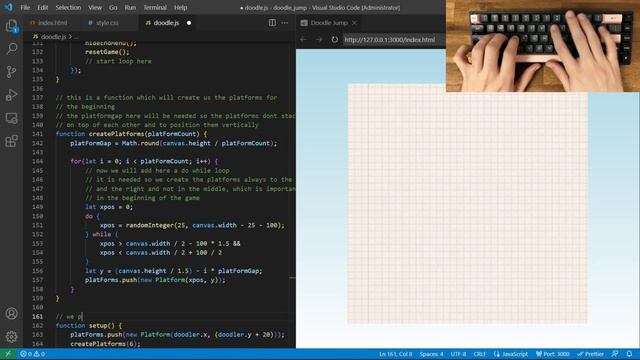Image resolution: width=640 pixels, height=360 pixels.
Task: Open the Source Control view
Action: 11,72
